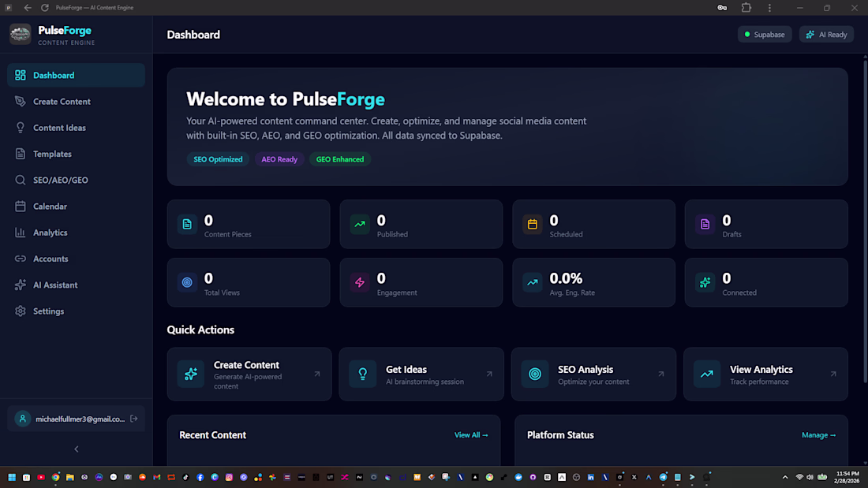This screenshot has width=868, height=488.
Task: Open the Dashboard sidebar item
Action: click(x=76, y=75)
